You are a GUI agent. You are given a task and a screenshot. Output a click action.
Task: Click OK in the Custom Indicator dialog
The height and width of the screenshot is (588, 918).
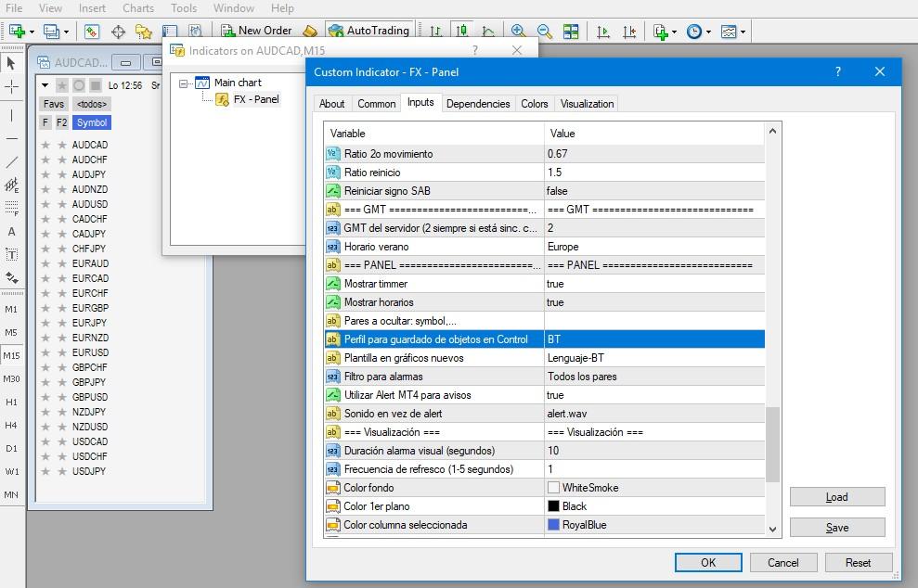point(708,562)
